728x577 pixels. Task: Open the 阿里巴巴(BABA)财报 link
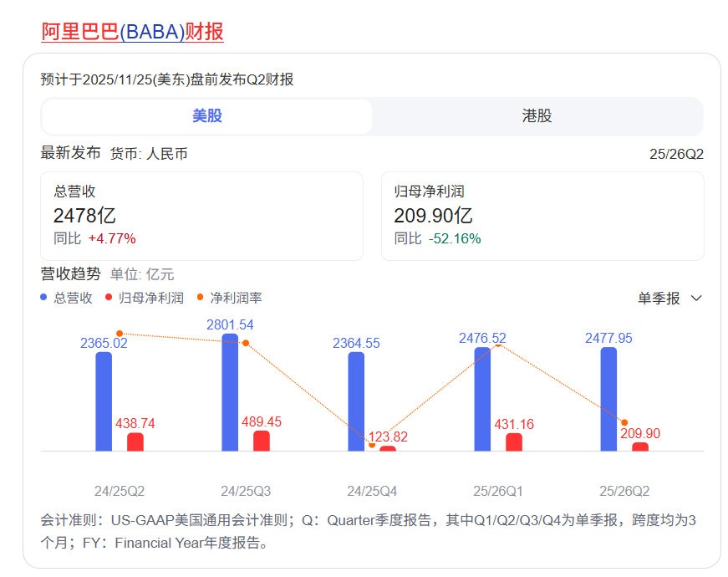(132, 32)
